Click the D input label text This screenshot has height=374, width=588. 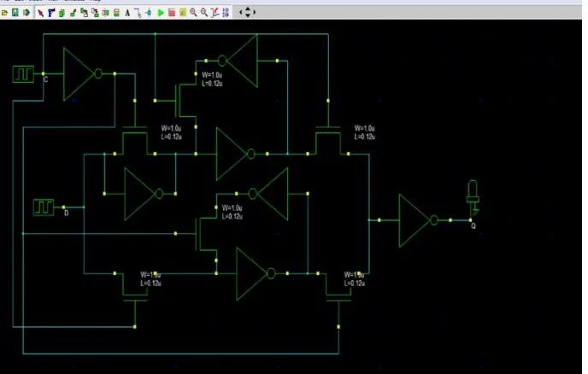67,213
